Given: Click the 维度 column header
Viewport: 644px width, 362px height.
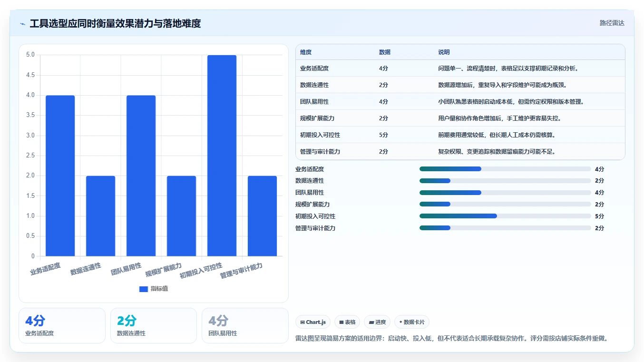Looking at the screenshot, I should (x=306, y=52).
